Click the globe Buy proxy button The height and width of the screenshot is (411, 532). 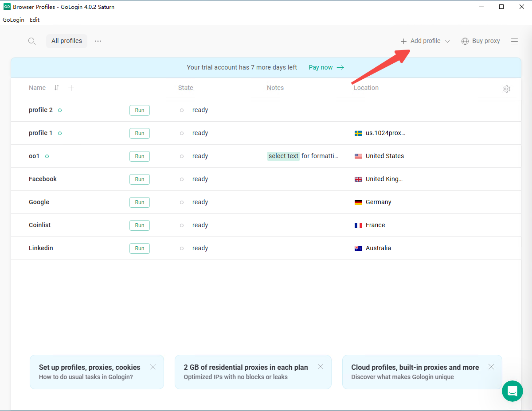[481, 41]
